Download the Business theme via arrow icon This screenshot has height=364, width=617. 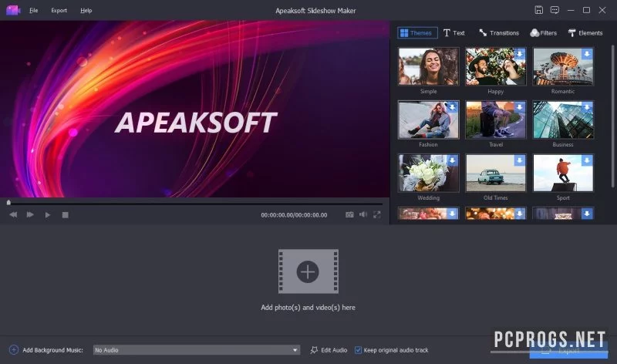pyautogui.click(x=587, y=107)
